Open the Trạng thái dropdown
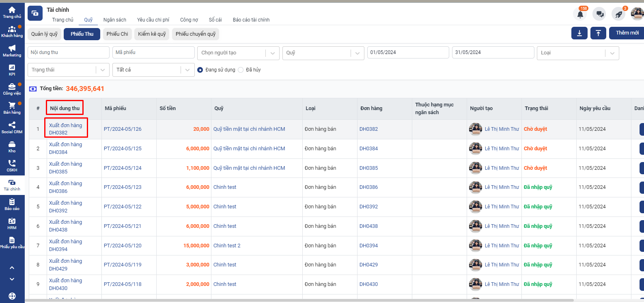The height and width of the screenshot is (303, 644). pyautogui.click(x=68, y=70)
